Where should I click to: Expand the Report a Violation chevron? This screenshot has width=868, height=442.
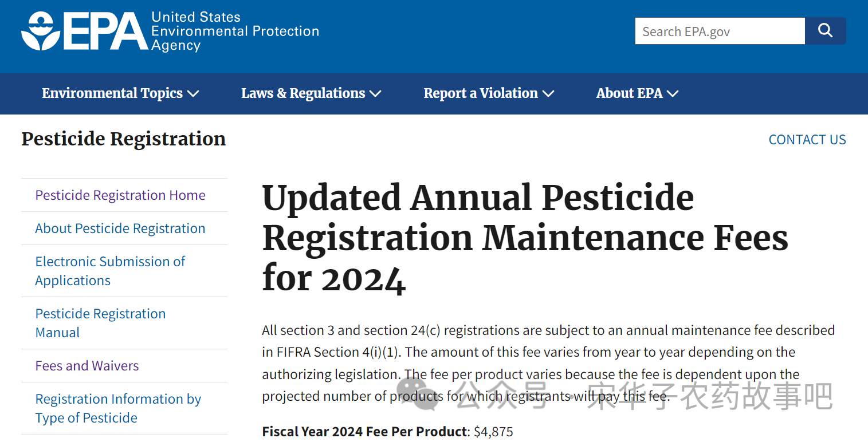point(548,94)
